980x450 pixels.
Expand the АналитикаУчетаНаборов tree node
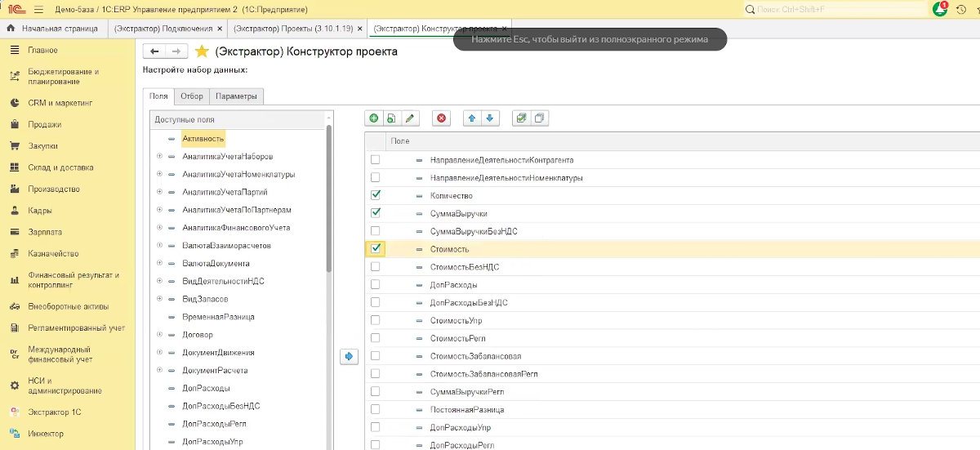click(x=158, y=156)
